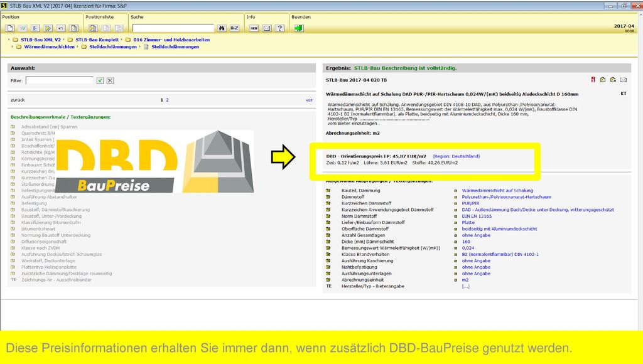Apply filter with the green check icon
The height and width of the screenshot is (364, 643).
pos(100,81)
